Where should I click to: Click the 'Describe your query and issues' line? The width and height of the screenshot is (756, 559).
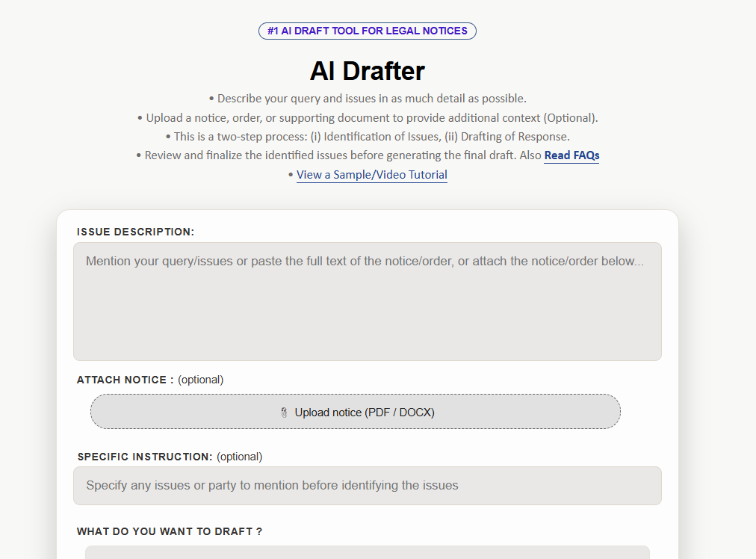368,99
